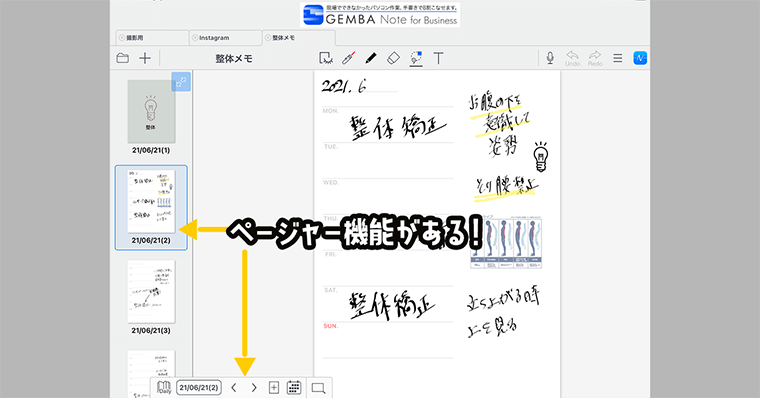Close the Instagram tab
This screenshot has width=760, height=398.
click(x=195, y=38)
